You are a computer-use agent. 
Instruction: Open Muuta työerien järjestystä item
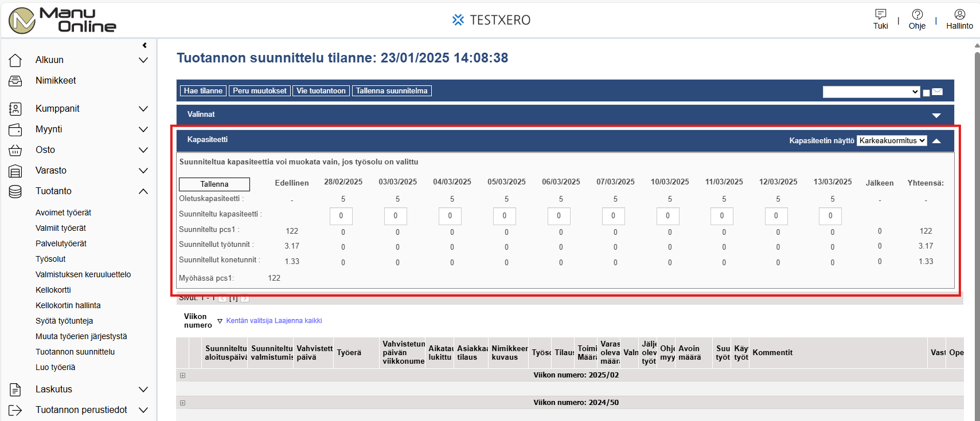tap(81, 336)
